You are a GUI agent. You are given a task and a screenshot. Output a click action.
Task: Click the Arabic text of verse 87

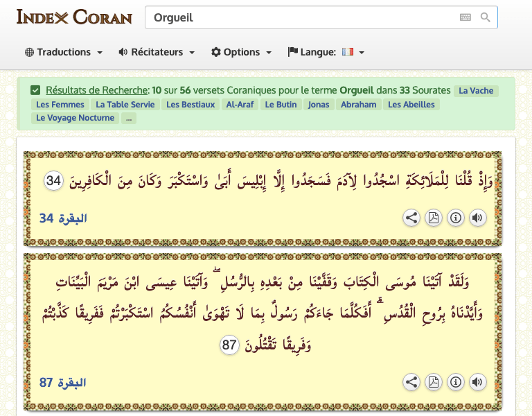click(x=263, y=312)
